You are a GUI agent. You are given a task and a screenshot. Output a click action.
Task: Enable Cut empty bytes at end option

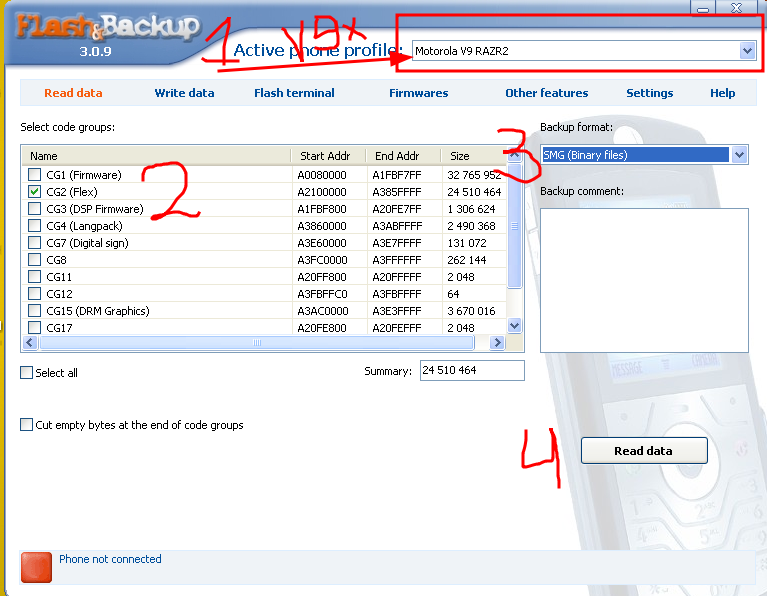click(x=26, y=425)
